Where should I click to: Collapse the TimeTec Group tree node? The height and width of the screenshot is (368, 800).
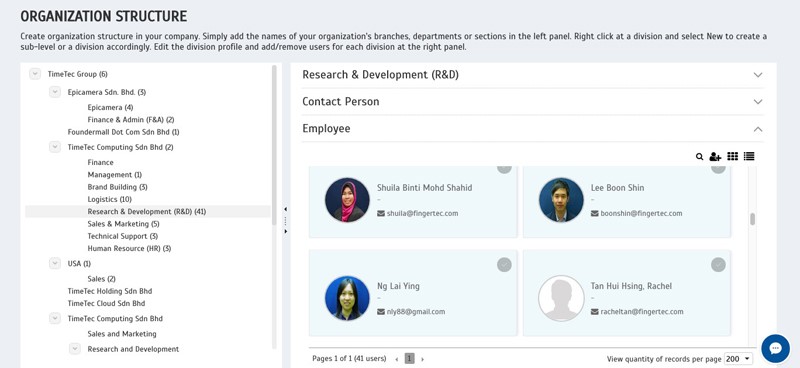[35, 74]
